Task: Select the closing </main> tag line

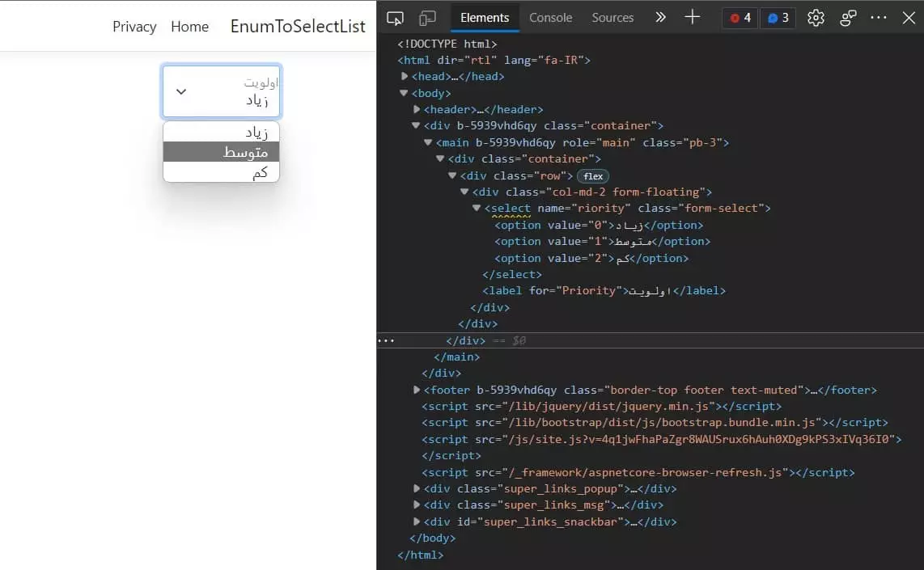Action: tap(456, 357)
